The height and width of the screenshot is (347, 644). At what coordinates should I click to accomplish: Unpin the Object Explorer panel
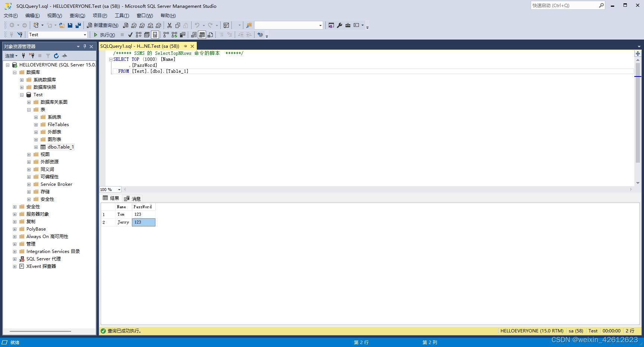click(x=85, y=46)
